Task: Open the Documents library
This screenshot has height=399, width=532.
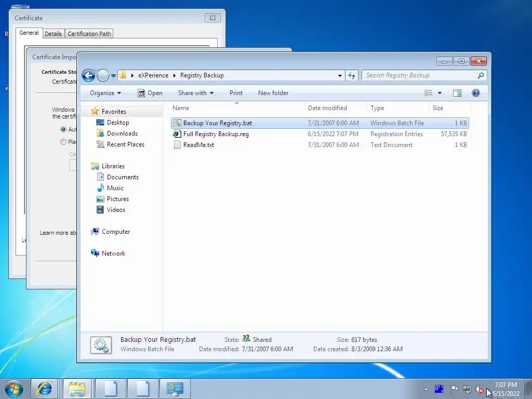Action: click(118, 177)
